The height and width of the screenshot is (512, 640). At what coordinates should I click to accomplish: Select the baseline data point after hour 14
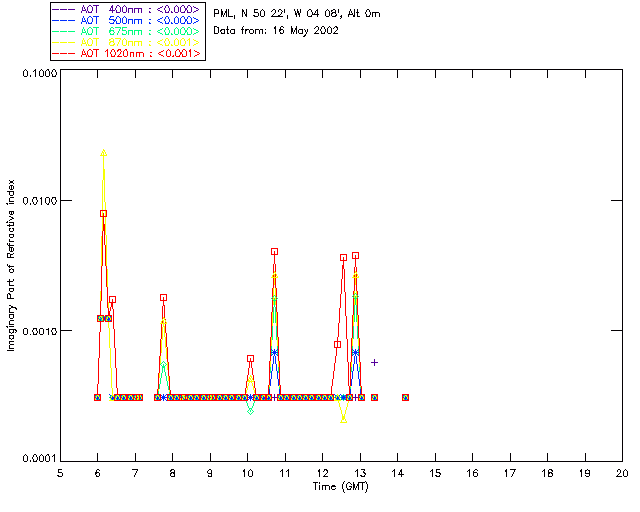[405, 397]
